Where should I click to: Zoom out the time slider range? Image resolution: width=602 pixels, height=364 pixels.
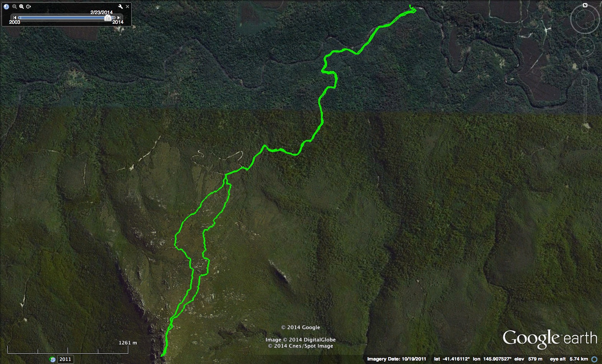tap(15, 7)
